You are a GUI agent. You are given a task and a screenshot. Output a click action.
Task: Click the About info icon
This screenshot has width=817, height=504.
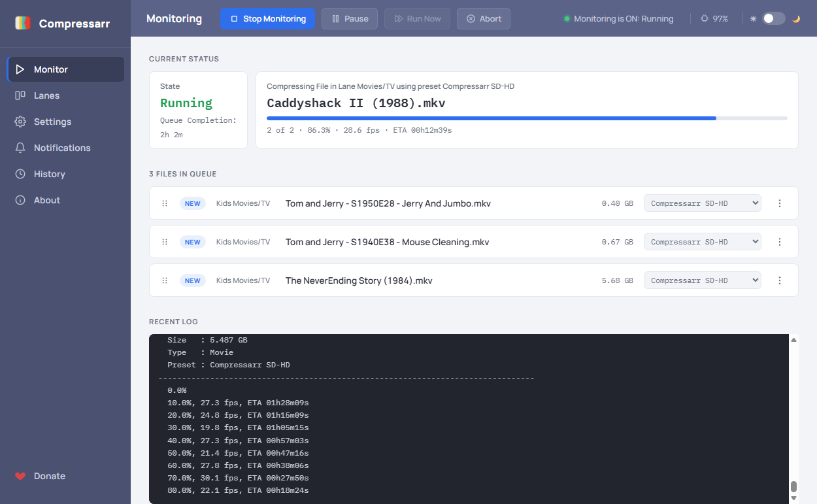[20, 200]
